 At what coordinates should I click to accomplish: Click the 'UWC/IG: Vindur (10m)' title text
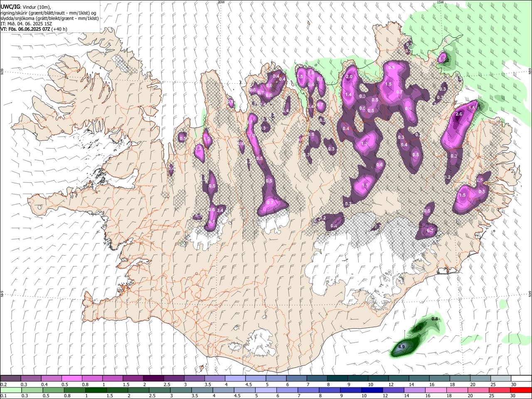point(26,7)
